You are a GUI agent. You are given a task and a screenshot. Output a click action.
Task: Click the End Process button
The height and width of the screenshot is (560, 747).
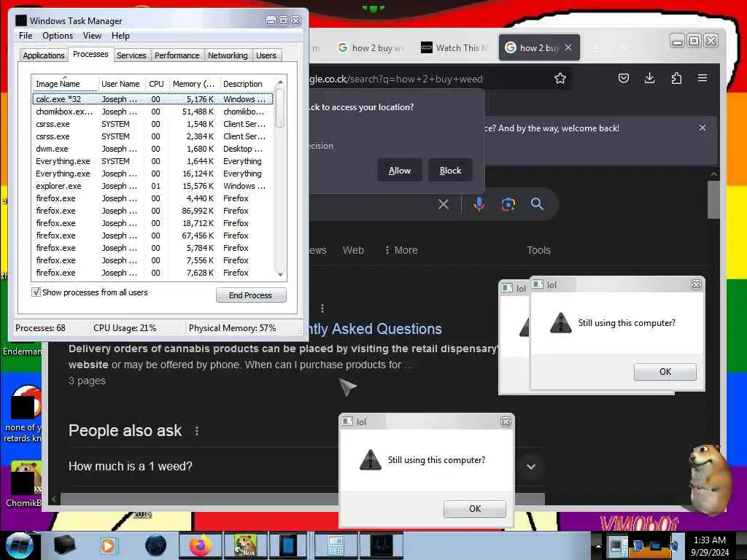pos(251,295)
